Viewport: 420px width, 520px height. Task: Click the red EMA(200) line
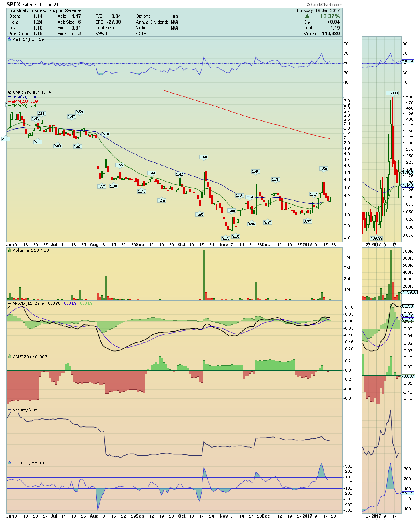(x=246, y=116)
